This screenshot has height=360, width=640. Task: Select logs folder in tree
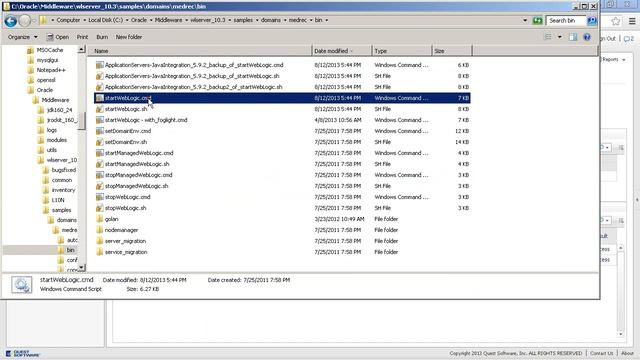(51, 130)
